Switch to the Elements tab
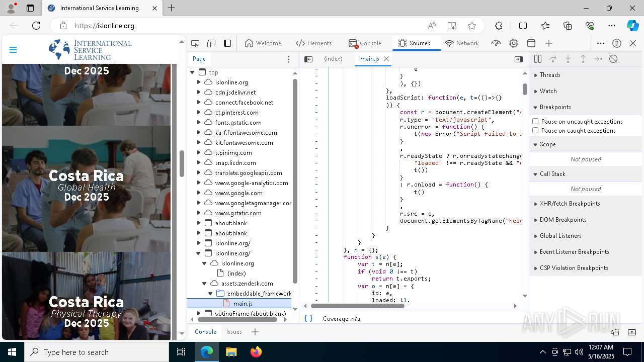644x362 pixels. (313, 43)
